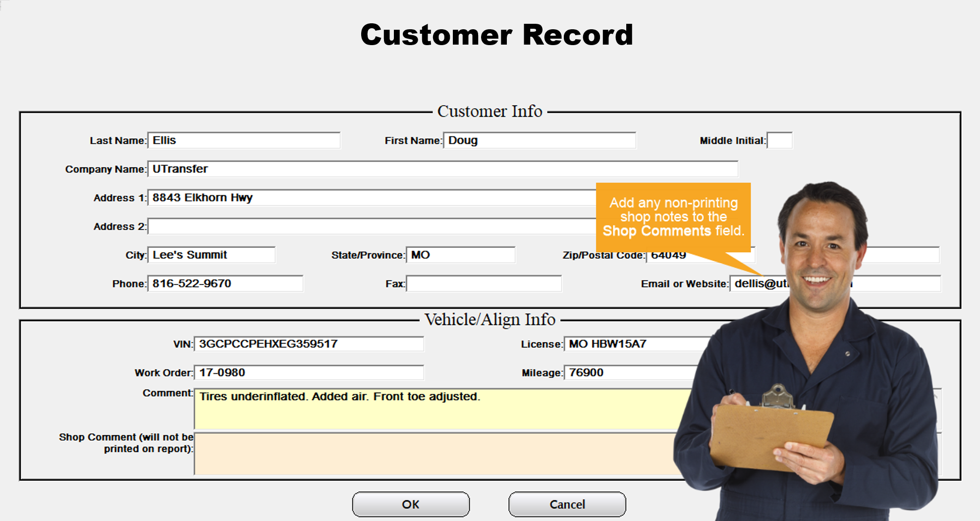This screenshot has width=980, height=521.
Task: Select the Email or Website field
Action: click(758, 284)
